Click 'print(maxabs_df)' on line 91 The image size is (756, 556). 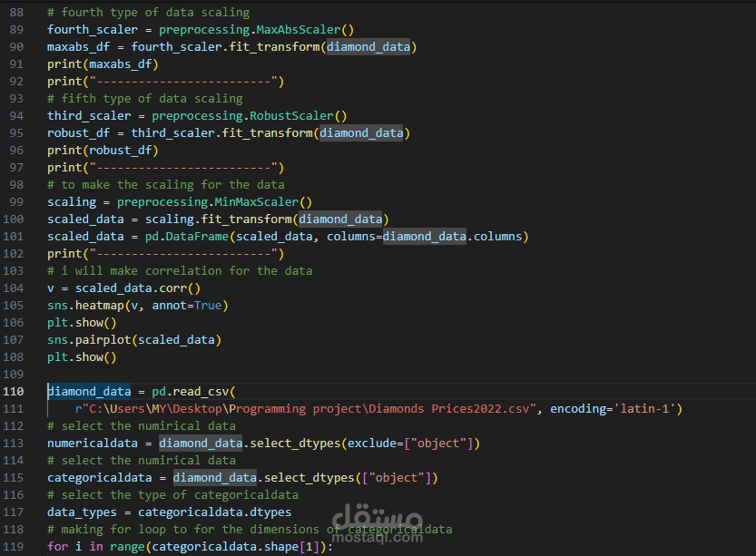103,64
